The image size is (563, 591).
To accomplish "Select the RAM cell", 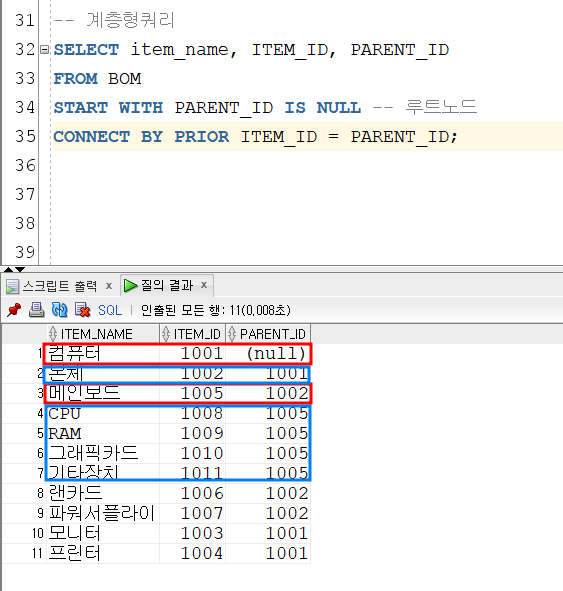I will [104, 433].
